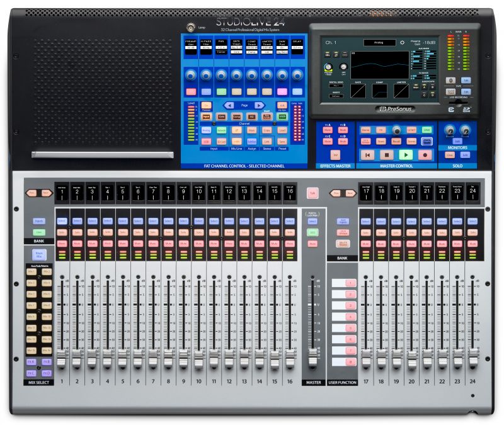Turn the Pan encoder knob
Image resolution: width=504 pixels, height=425 pixels.
point(221,75)
